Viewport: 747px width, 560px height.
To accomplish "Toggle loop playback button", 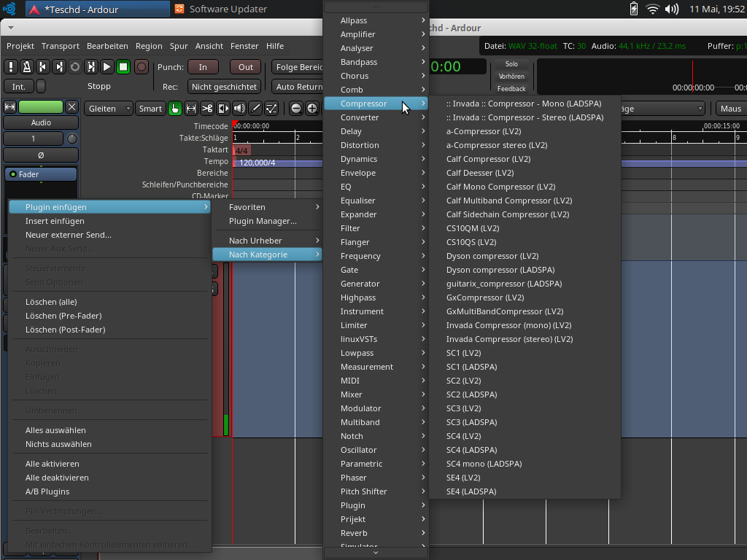I will click(x=75, y=67).
